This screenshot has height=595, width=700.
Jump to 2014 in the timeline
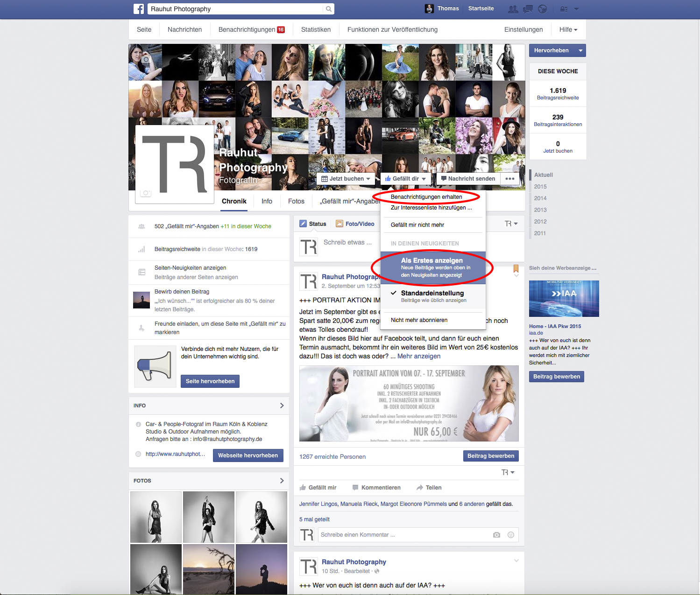point(540,198)
